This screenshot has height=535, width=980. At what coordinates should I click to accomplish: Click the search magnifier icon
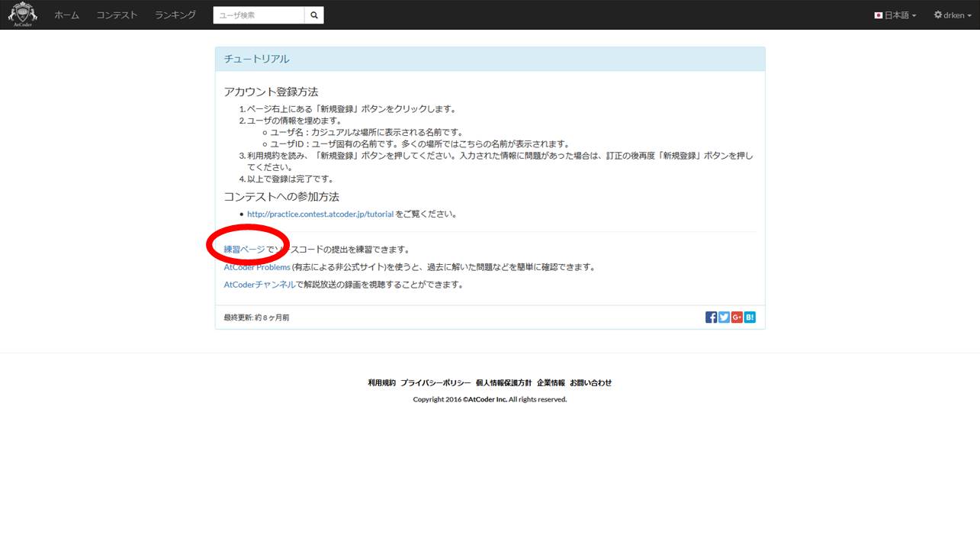313,15
